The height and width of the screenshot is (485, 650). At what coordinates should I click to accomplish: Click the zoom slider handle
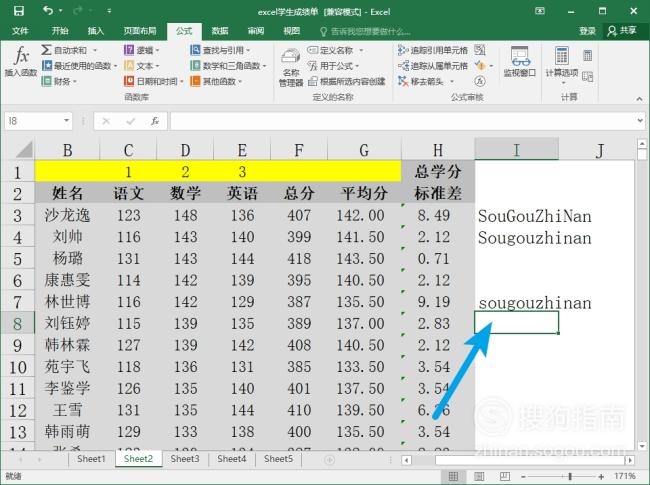point(570,476)
